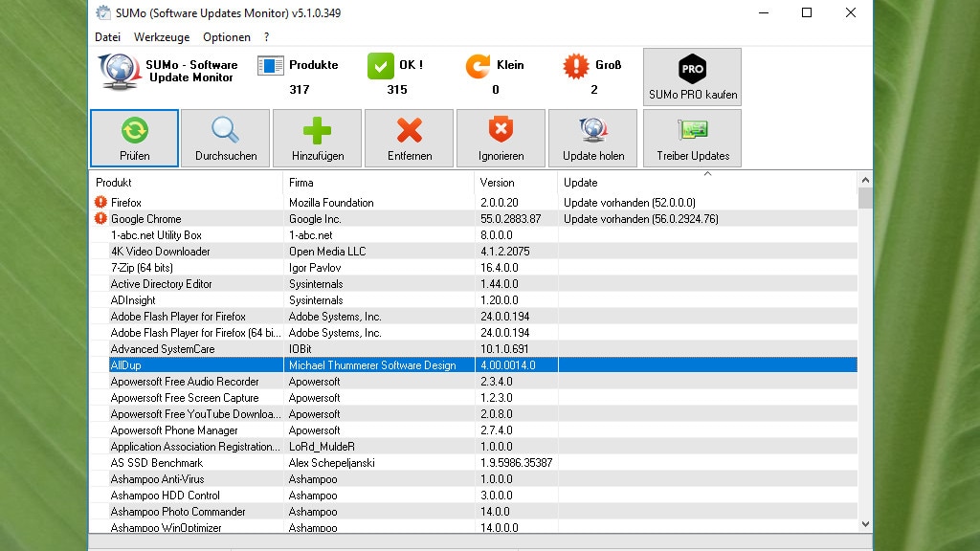Image resolution: width=980 pixels, height=551 pixels.
Task: Click the Ignorieren shield button
Action: coord(501,138)
